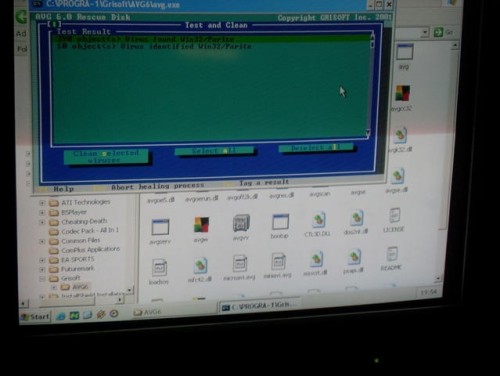Select the avgvv vault icon
Screen dimensions: 500x376
point(241,223)
